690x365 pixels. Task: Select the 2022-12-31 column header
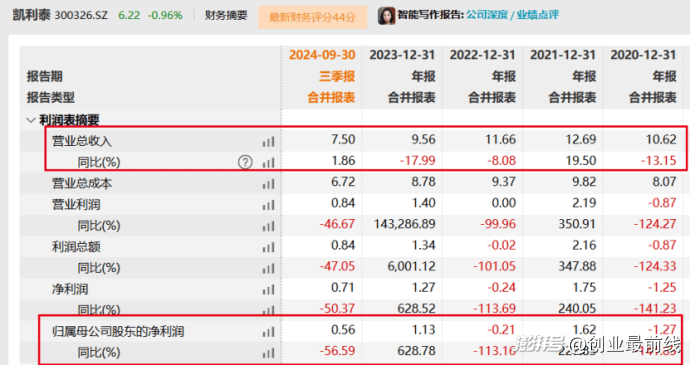click(482, 55)
